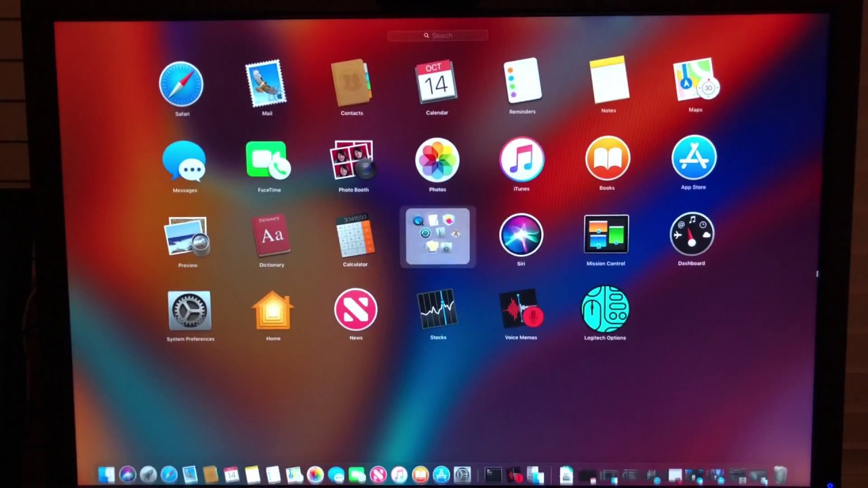
Task: Open Safari from the Launchpad grid
Action: click(x=181, y=84)
